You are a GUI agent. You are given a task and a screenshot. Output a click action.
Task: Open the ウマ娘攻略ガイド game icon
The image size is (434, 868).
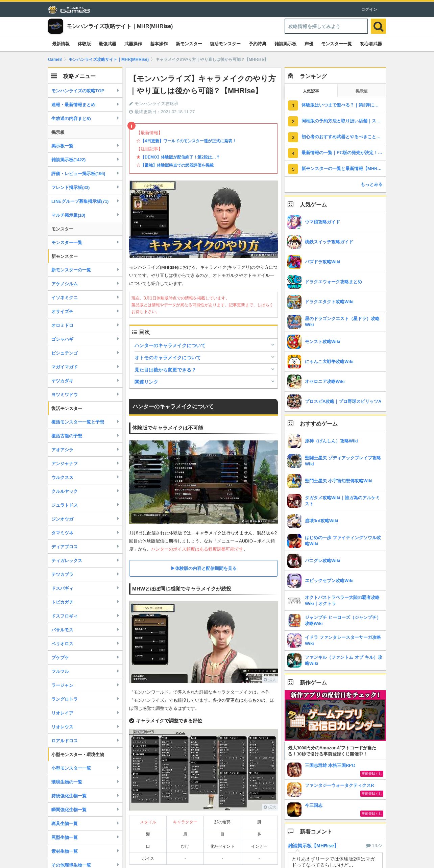[294, 222]
